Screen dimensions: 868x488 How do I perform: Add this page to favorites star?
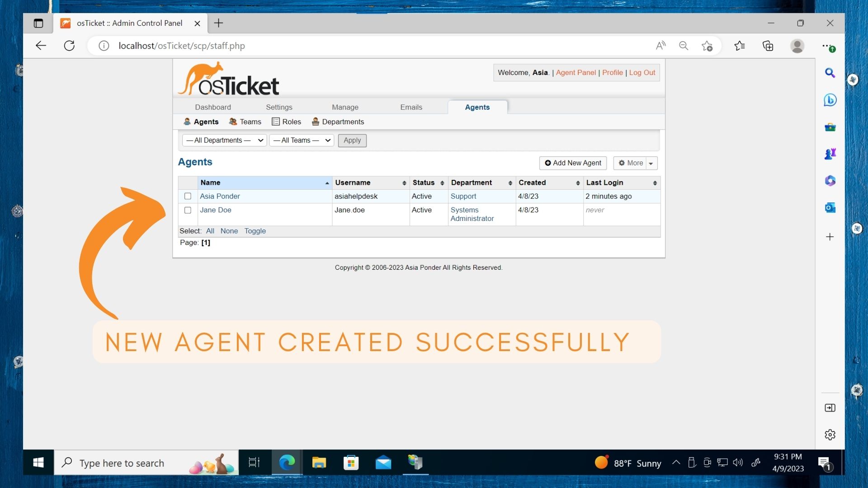point(707,46)
